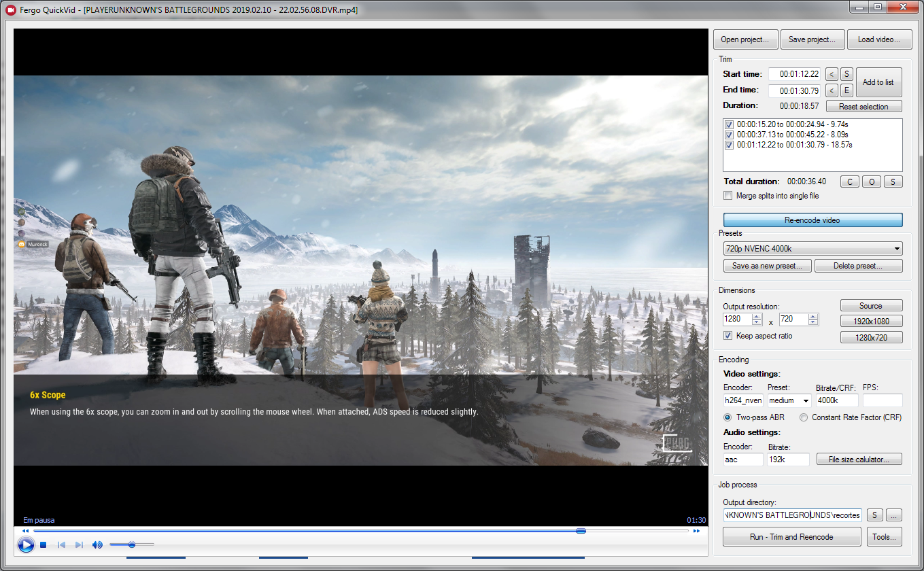Adjust the volume slider handle

[132, 544]
